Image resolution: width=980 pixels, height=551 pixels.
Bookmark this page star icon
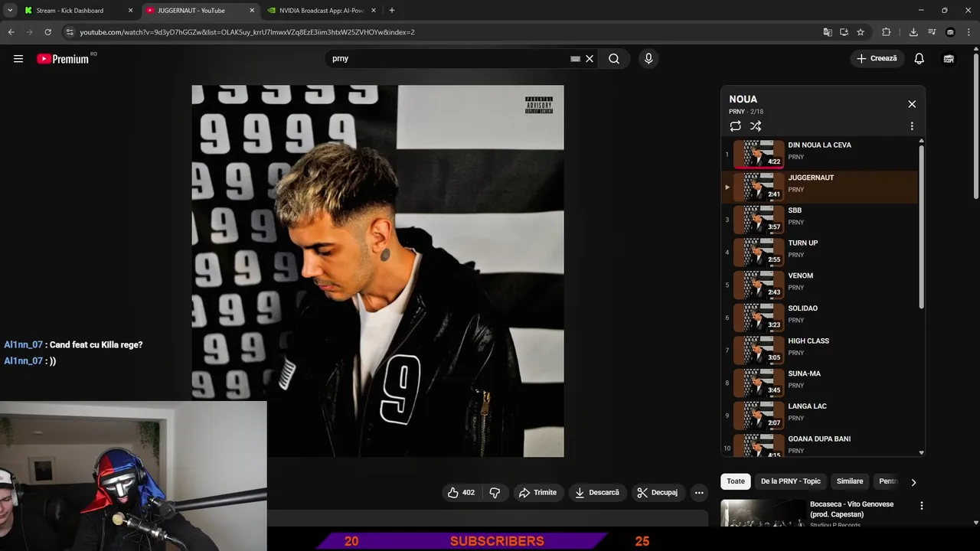click(x=861, y=32)
